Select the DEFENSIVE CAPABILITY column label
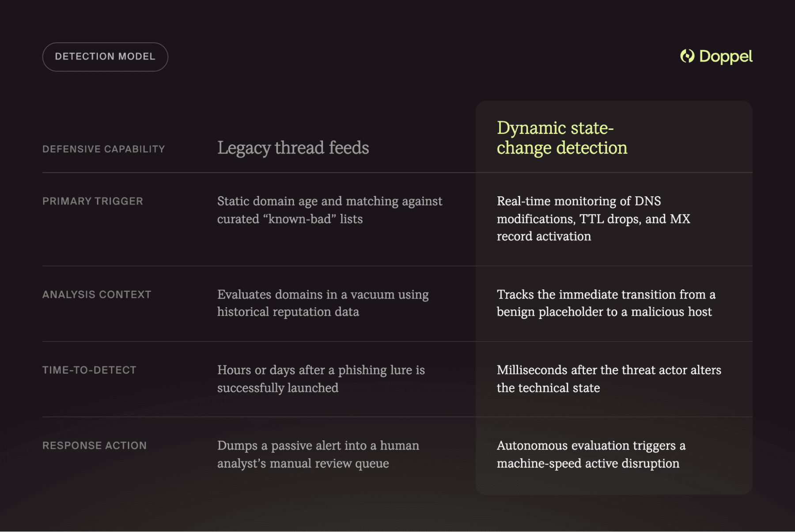This screenshot has height=532, width=795. coord(103,149)
